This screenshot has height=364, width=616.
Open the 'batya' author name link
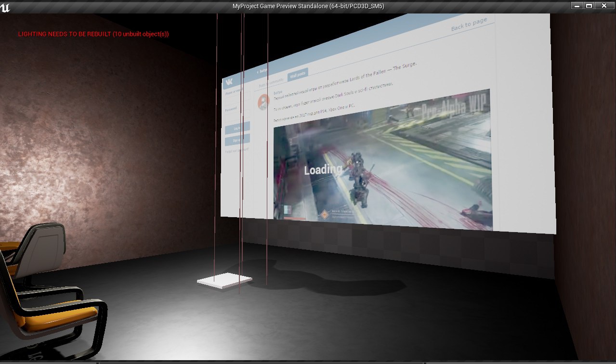(277, 92)
